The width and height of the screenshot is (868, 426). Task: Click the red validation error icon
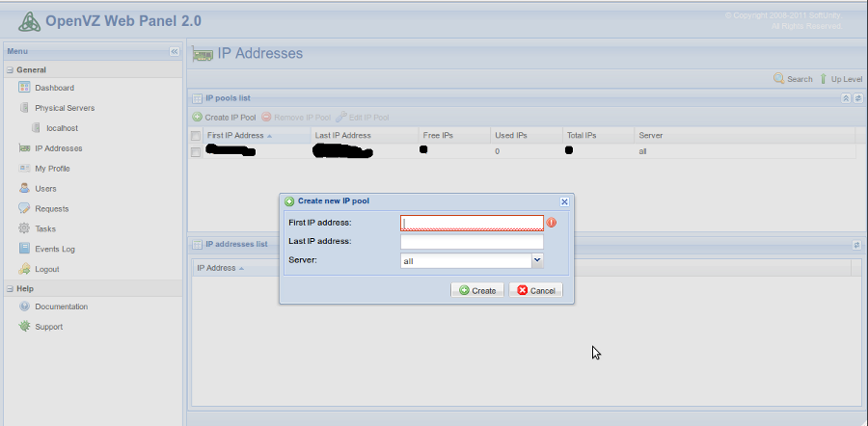pyautogui.click(x=552, y=223)
